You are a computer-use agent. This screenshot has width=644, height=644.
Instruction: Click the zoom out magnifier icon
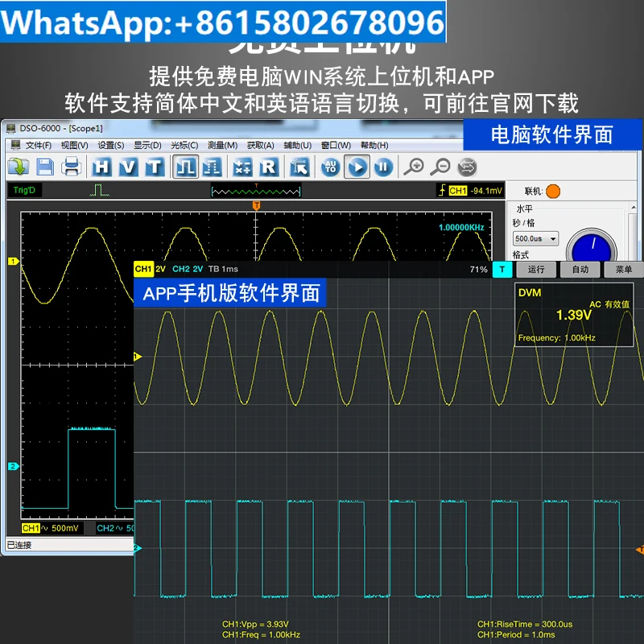tap(440, 167)
